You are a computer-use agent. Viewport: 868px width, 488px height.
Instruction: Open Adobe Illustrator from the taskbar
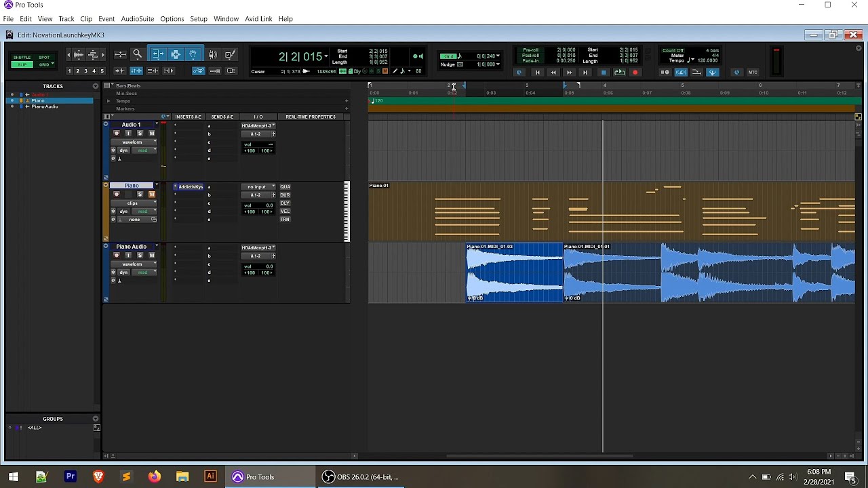pos(210,476)
